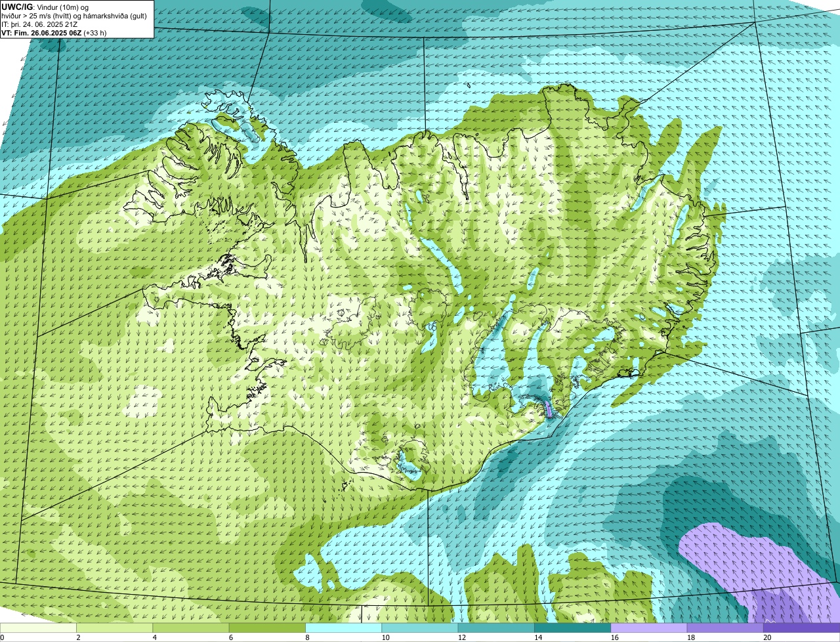
Task: Click the legend tick label '4'
Action: (154, 637)
